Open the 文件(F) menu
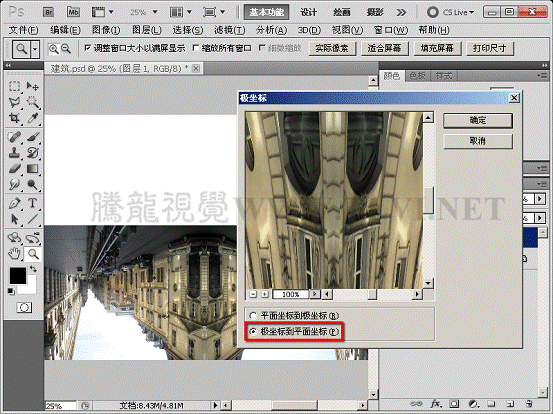This screenshot has width=553, height=414. pos(23,30)
